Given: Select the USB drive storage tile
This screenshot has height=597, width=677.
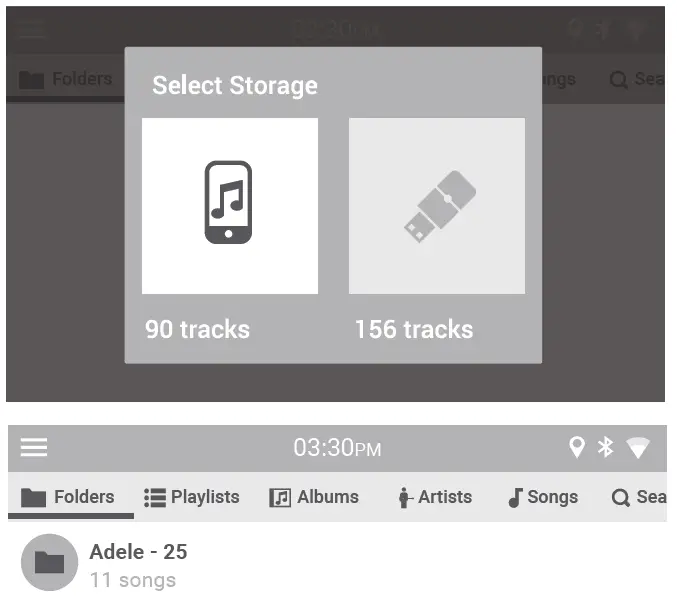Looking at the screenshot, I should point(436,206).
